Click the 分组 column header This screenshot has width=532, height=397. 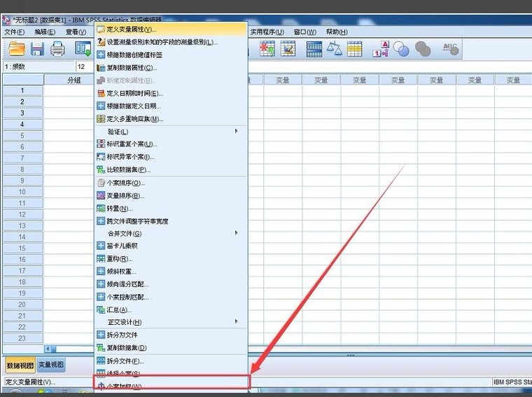point(69,80)
